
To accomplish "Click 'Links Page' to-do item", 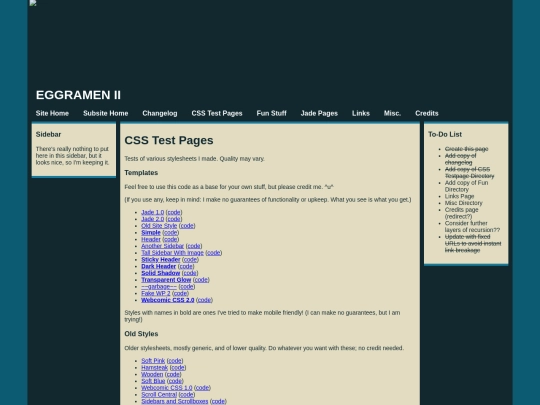I will coord(459,196).
